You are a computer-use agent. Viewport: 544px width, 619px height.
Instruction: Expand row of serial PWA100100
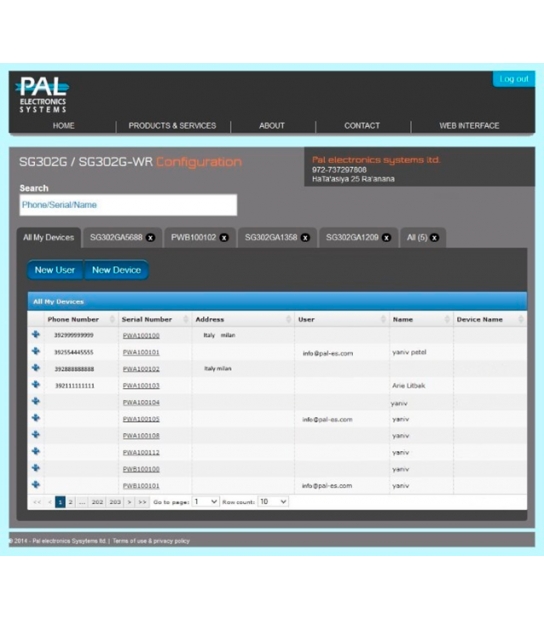(x=36, y=335)
